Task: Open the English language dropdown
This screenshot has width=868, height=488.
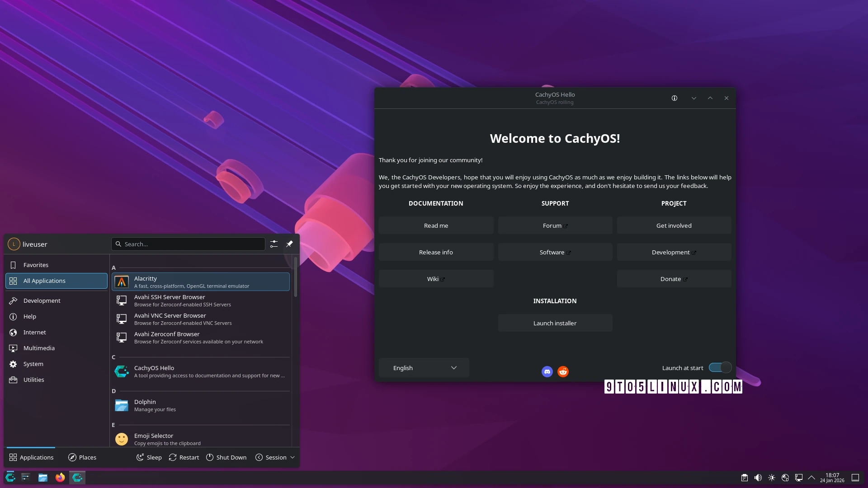Action: (x=423, y=367)
